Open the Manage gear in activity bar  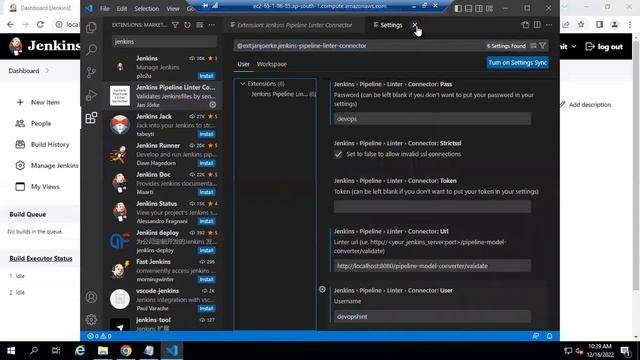pyautogui.click(x=91, y=319)
